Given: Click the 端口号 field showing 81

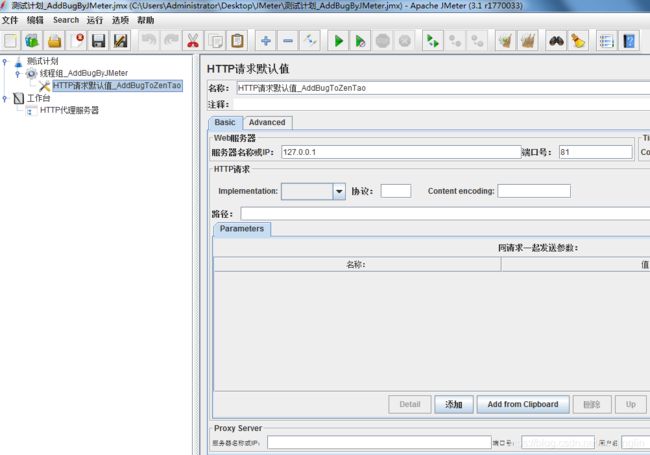Looking at the screenshot, I should point(595,152).
